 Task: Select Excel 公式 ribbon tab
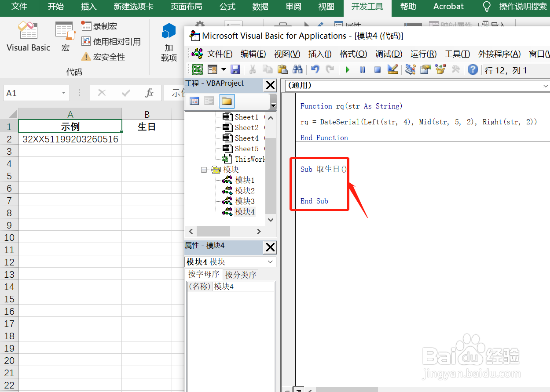click(227, 7)
